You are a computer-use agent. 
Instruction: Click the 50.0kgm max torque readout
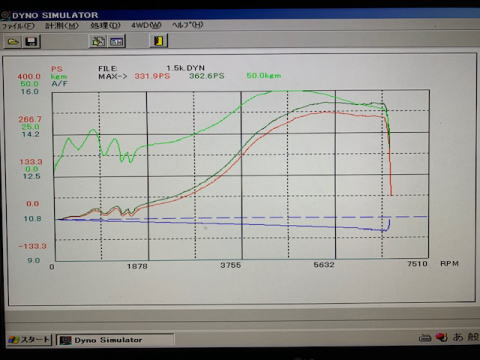click(264, 76)
